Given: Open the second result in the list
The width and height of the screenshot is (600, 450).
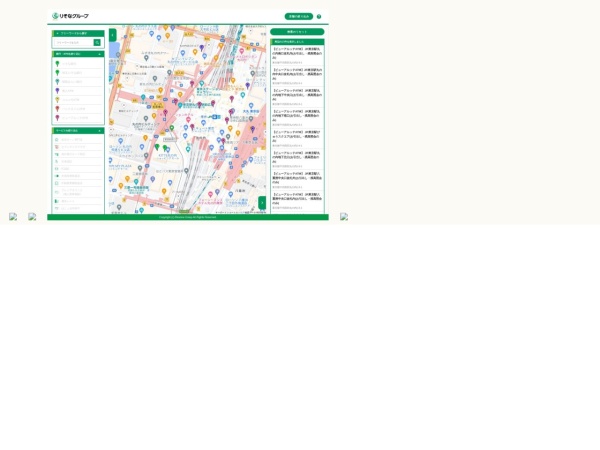Looking at the screenshot, I should tap(297, 76).
